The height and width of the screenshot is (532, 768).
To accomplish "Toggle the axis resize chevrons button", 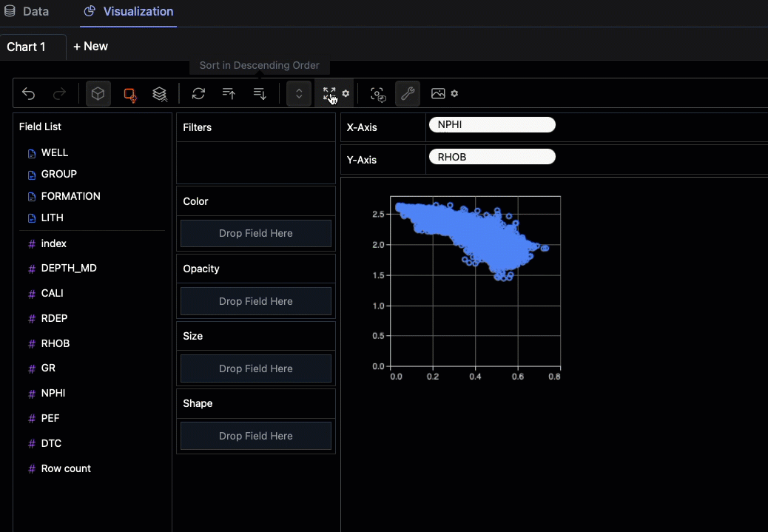I will [299, 94].
